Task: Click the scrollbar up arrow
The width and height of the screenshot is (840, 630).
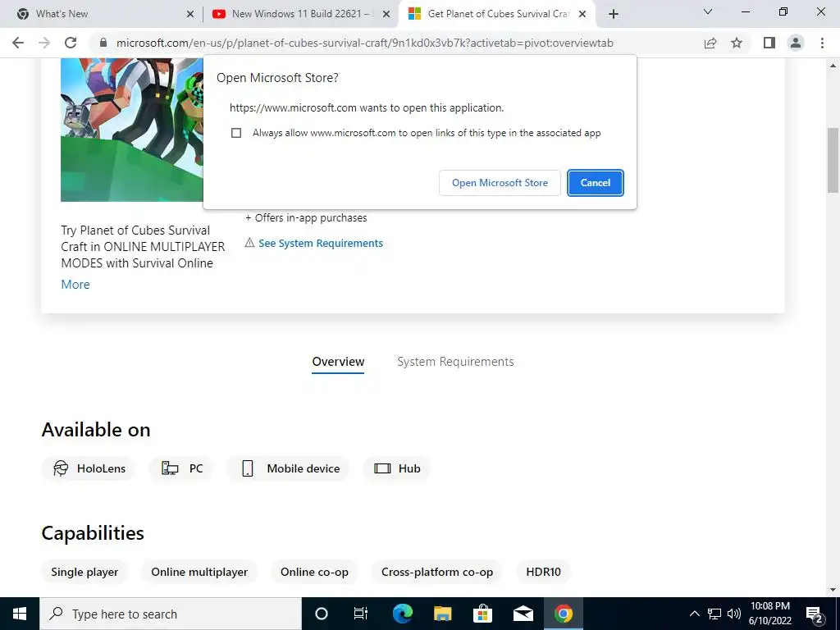Action: (833, 66)
